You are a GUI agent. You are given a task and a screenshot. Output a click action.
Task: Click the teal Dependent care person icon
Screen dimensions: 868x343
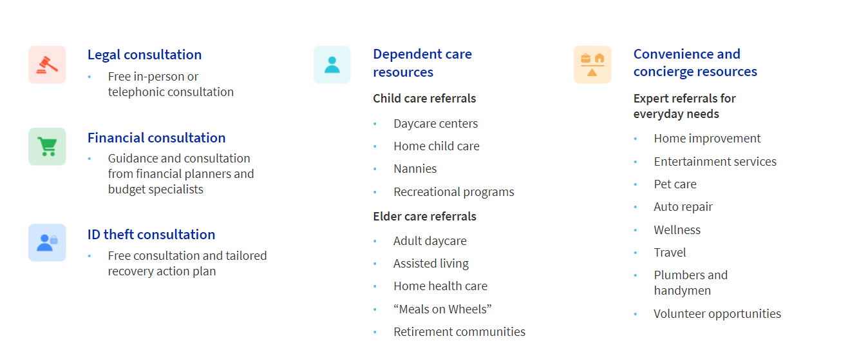point(332,64)
